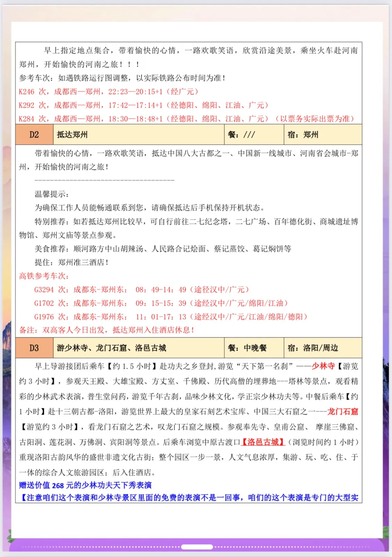
Task: Click the white page indicator pill at bottom
Action: coord(197,547)
